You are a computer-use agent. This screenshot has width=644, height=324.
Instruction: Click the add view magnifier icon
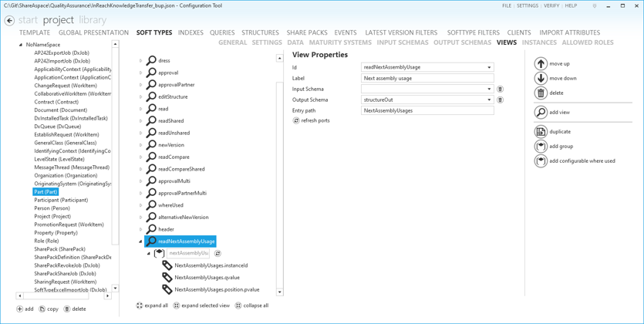tap(541, 112)
